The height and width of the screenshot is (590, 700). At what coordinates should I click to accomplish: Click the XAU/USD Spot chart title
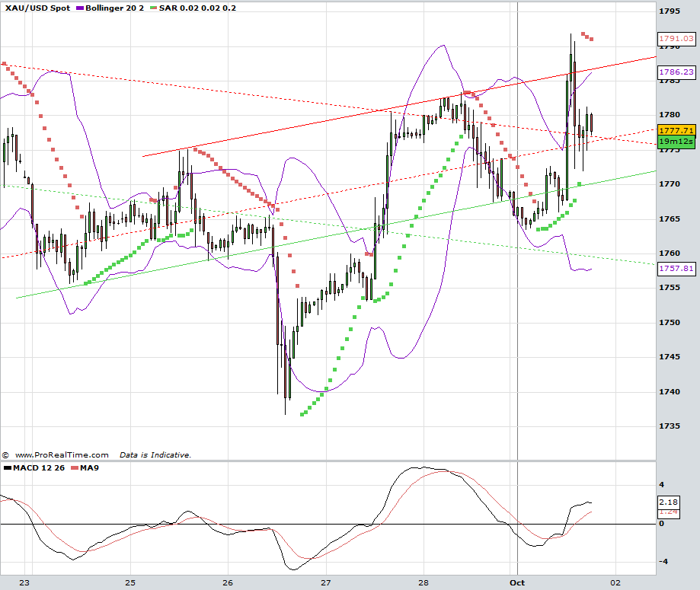[x=37, y=8]
